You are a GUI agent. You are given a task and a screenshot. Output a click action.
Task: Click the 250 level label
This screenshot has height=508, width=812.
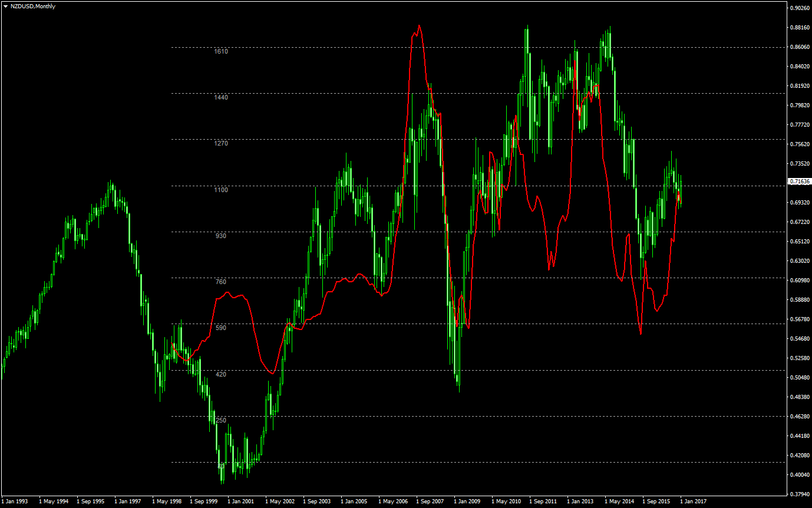point(220,420)
